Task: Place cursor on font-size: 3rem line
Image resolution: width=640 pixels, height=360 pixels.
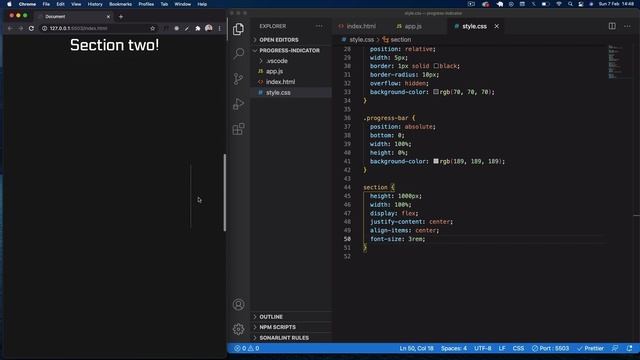Action: click(398, 239)
